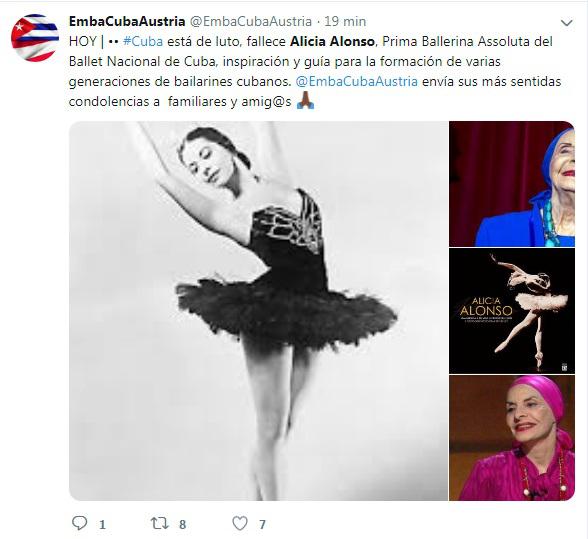
Task: Open the photo of woman in blue headscarf
Action: tap(512, 184)
